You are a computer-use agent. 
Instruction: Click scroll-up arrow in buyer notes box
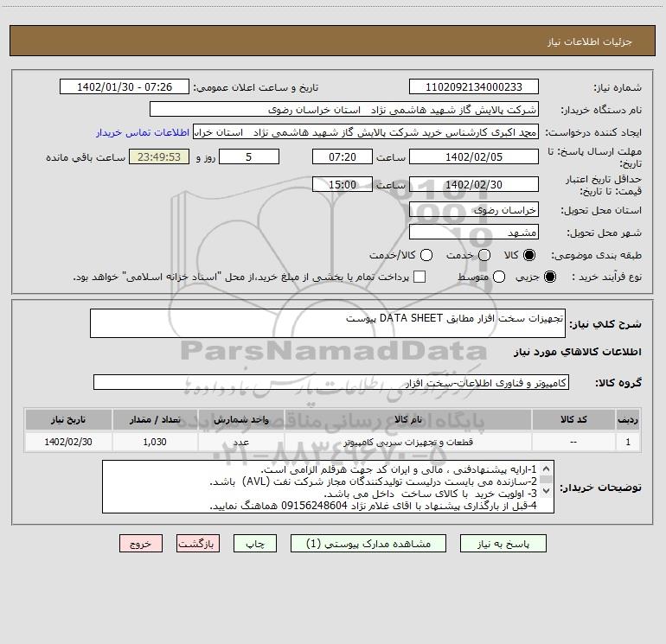click(x=547, y=469)
